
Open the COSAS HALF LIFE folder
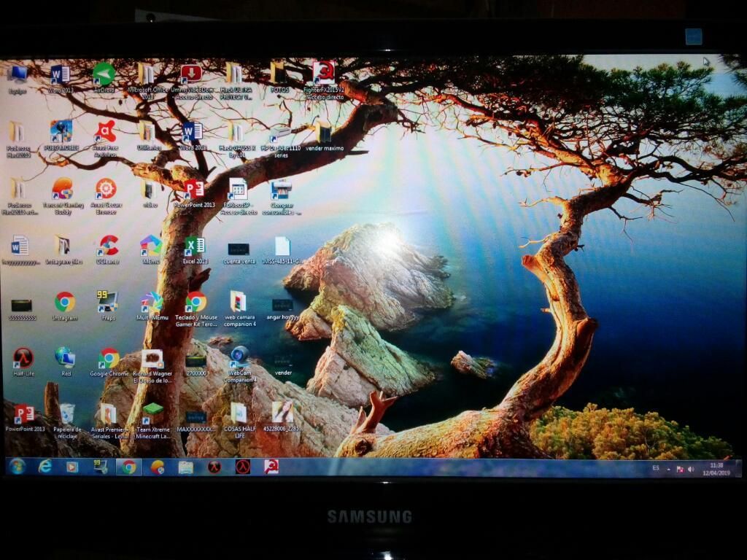point(239,421)
